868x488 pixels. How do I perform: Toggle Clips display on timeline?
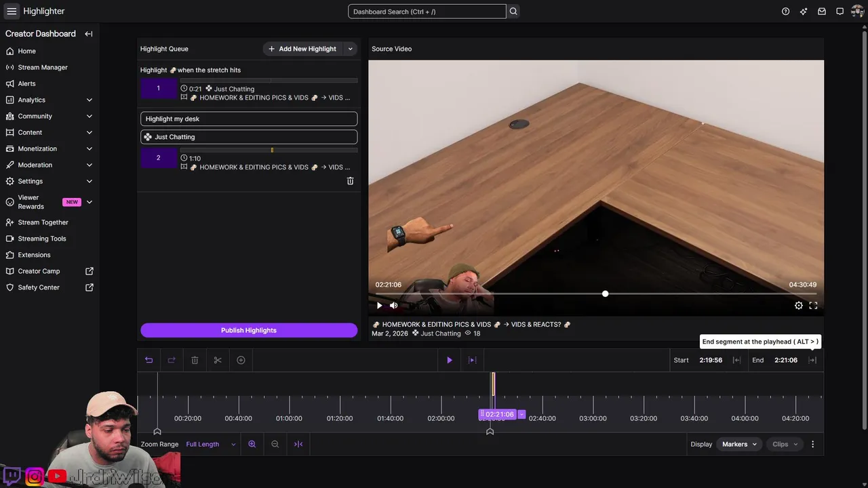(x=785, y=444)
